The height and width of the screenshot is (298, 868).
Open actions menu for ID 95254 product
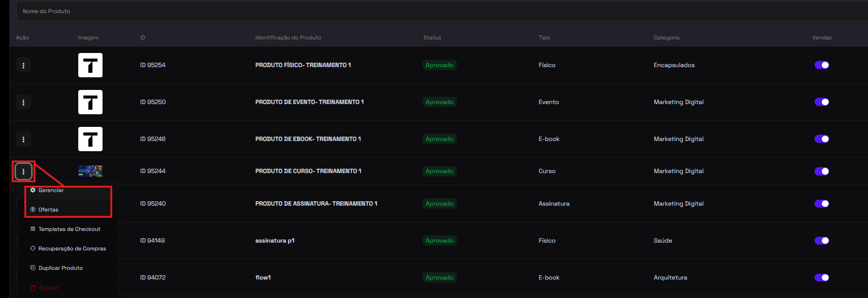tap(23, 65)
